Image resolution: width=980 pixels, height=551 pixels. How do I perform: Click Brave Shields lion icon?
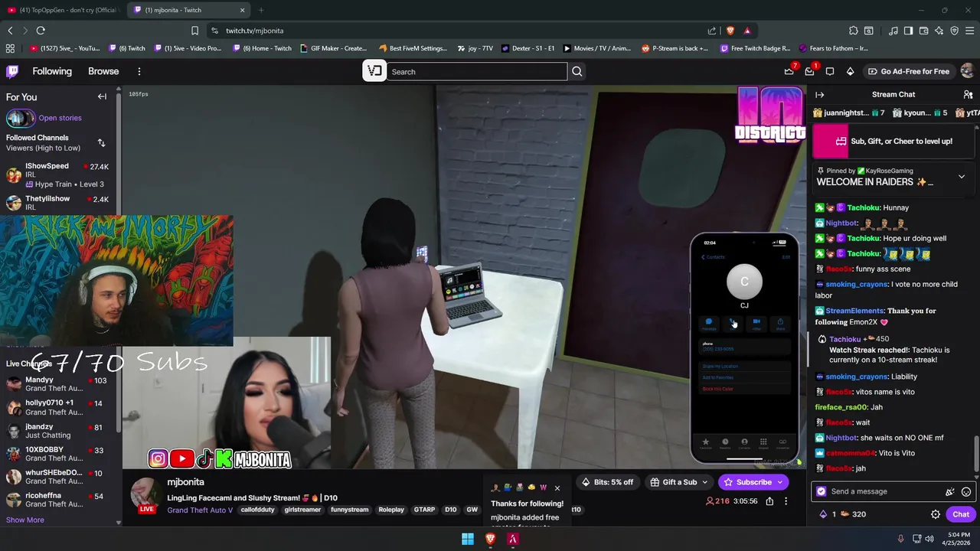tap(730, 31)
